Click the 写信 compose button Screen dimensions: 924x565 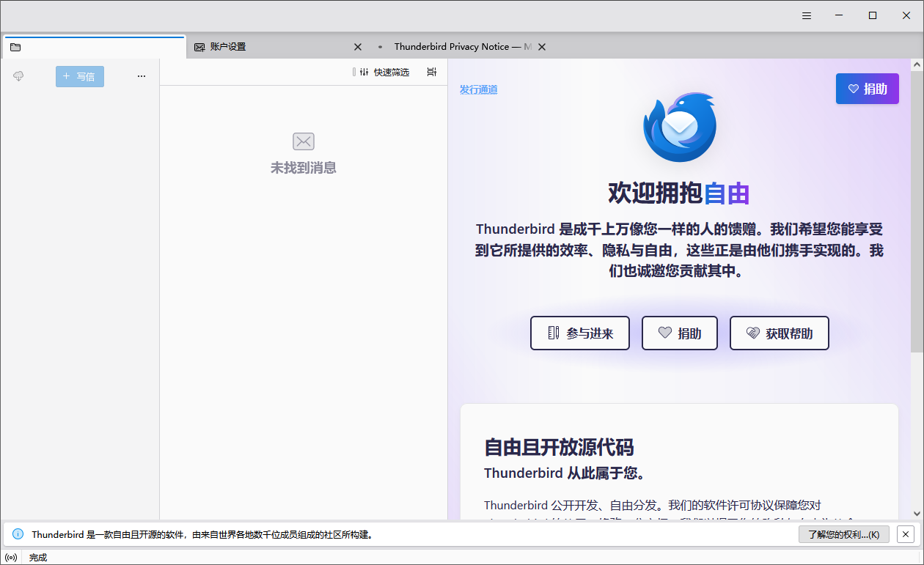tap(79, 76)
